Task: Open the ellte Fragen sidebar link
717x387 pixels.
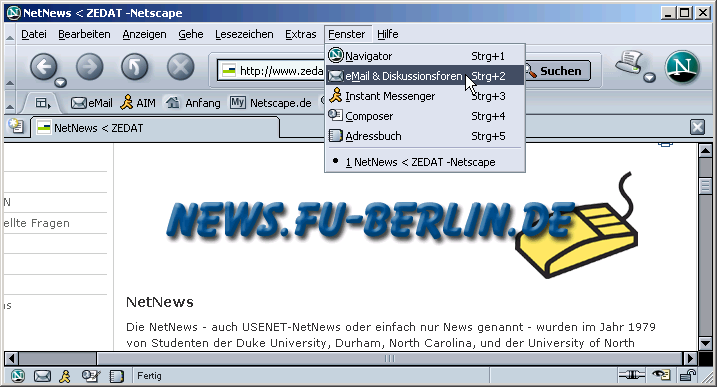Action: coord(37,223)
